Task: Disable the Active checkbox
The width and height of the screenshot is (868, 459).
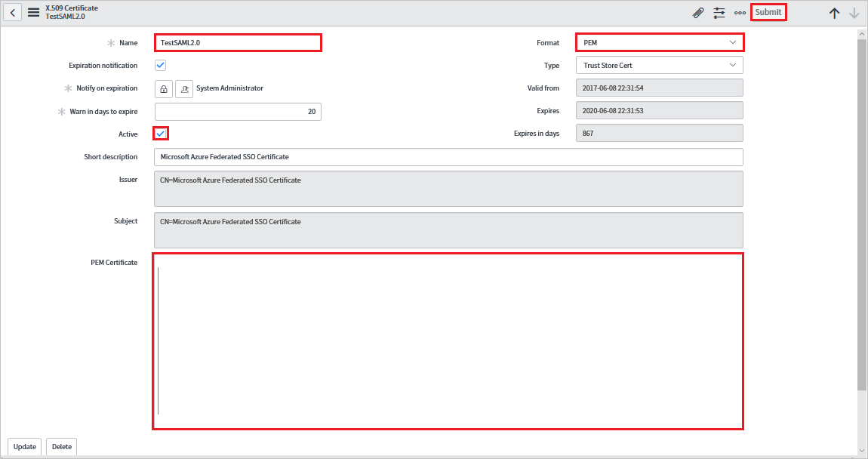Action: point(160,133)
